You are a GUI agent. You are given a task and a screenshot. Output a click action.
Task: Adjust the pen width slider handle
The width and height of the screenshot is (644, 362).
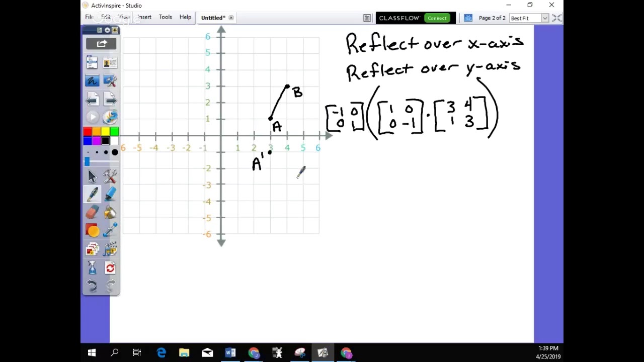87,161
